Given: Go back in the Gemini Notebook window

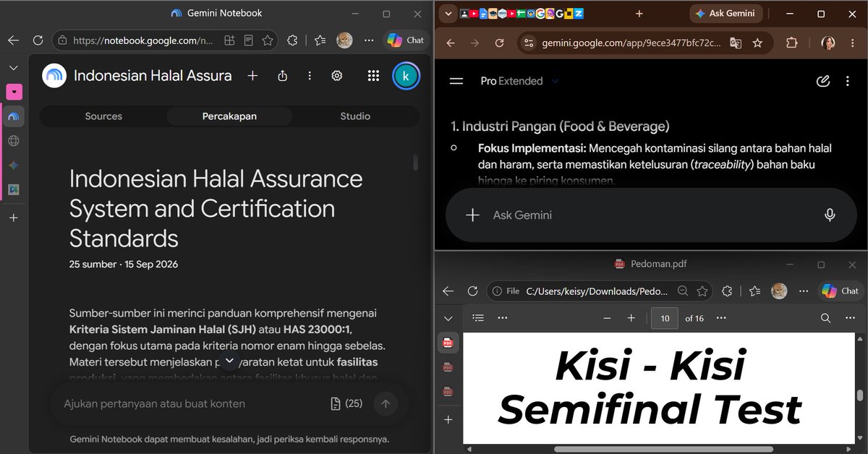Looking at the screenshot, I should [13, 40].
